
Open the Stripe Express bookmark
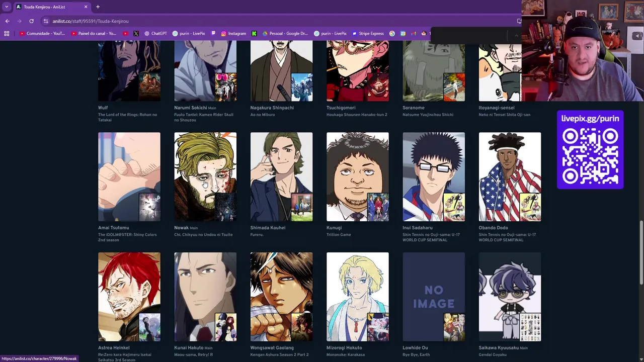pyautogui.click(x=368, y=34)
